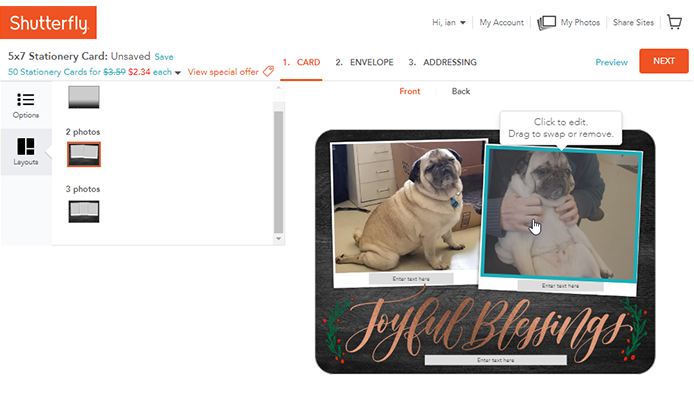This screenshot has height=393, width=694.
Task: Open the shopping cart icon
Action: click(x=675, y=22)
